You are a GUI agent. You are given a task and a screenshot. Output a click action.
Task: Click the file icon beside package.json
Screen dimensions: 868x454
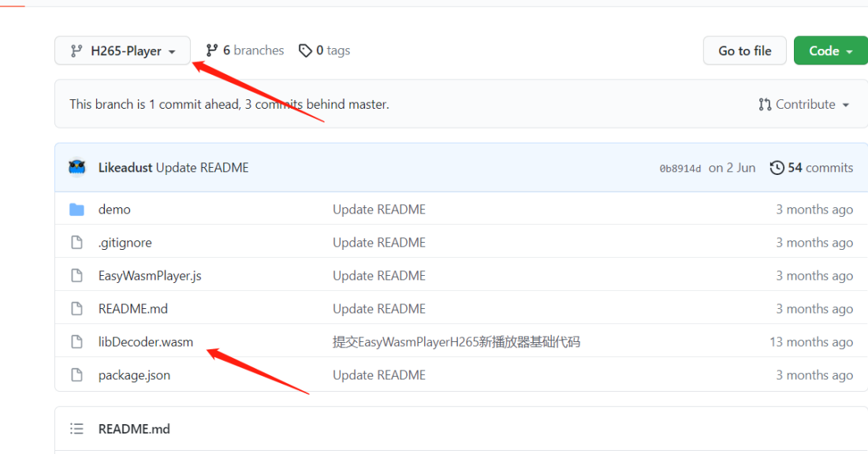[76, 374]
